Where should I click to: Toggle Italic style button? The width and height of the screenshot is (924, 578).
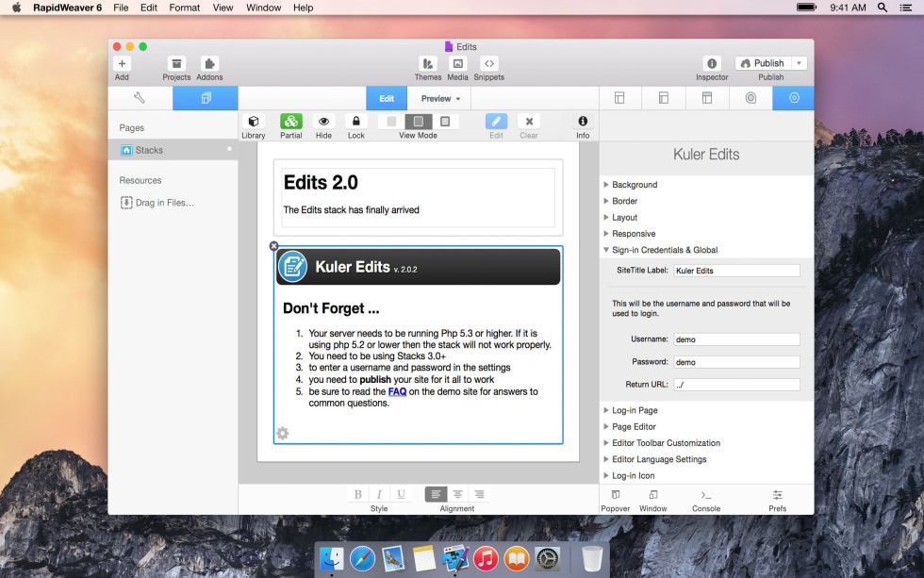379,494
